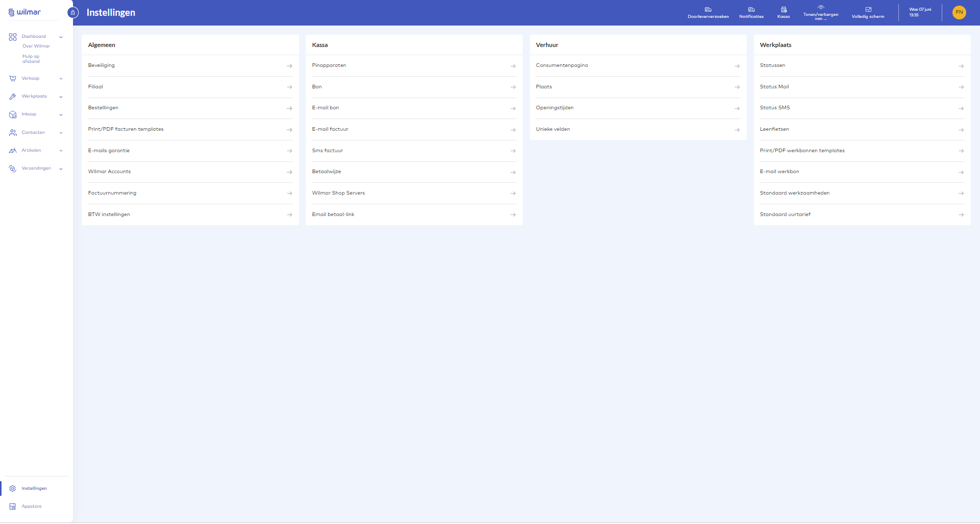Expand the Werkplaats sidebar chevron
Viewport: 980px width, 524px height.
click(x=61, y=97)
